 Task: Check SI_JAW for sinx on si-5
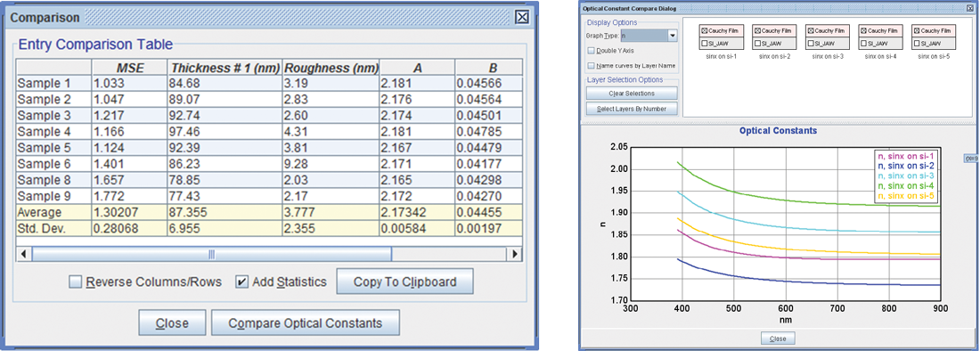coord(919,44)
